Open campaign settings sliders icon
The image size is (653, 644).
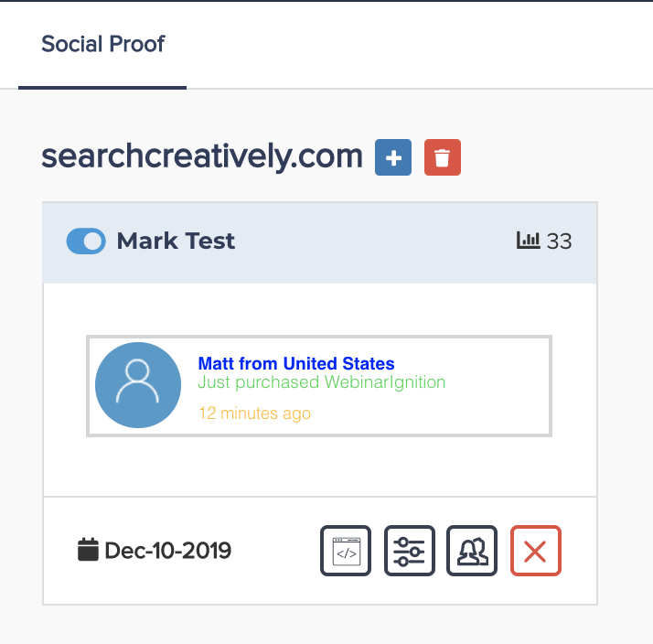click(x=409, y=551)
